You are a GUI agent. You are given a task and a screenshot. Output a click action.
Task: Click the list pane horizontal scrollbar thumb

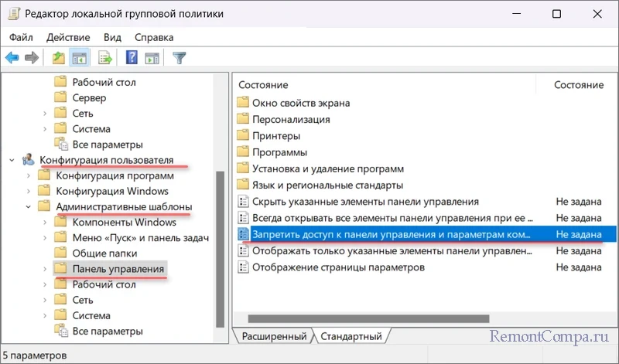(x=369, y=318)
